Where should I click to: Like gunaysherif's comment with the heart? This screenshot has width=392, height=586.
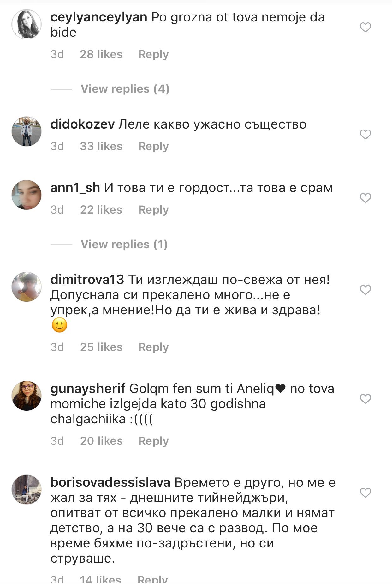tap(365, 399)
